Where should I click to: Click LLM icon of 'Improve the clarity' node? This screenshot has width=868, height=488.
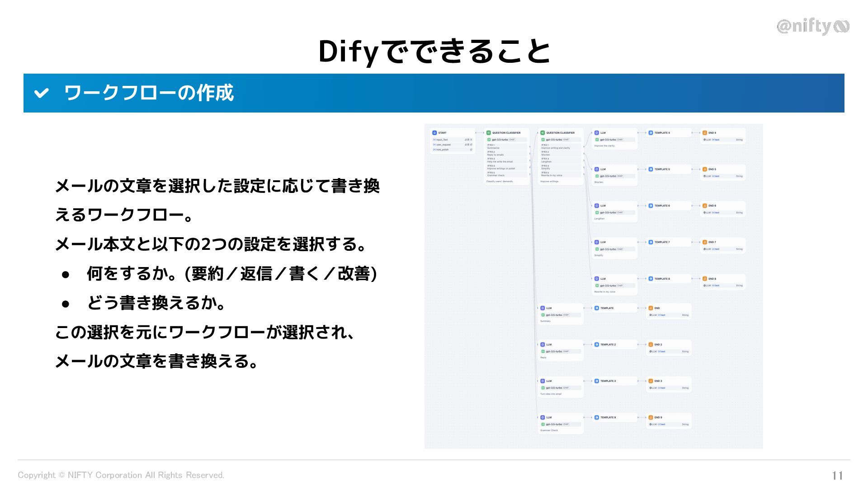point(596,133)
